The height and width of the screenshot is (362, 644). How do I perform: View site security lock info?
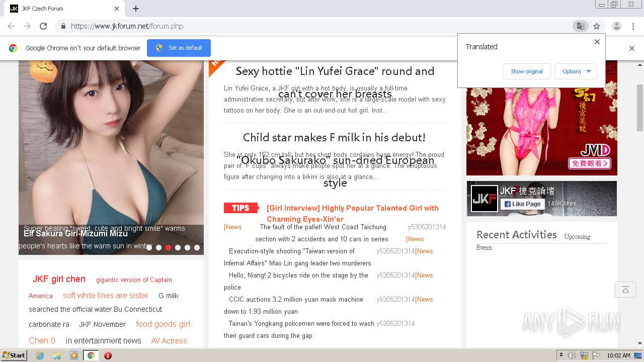click(63, 26)
